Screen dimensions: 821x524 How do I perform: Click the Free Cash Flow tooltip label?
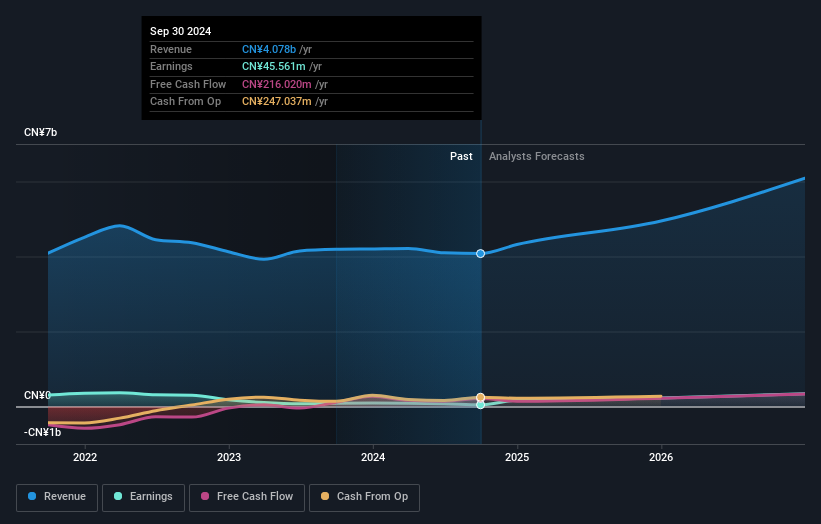click(x=188, y=84)
